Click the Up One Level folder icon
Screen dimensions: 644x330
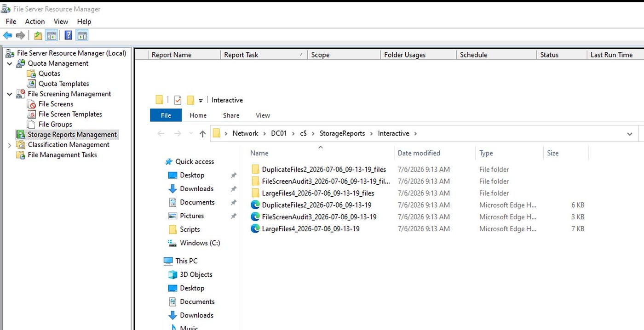(x=38, y=35)
